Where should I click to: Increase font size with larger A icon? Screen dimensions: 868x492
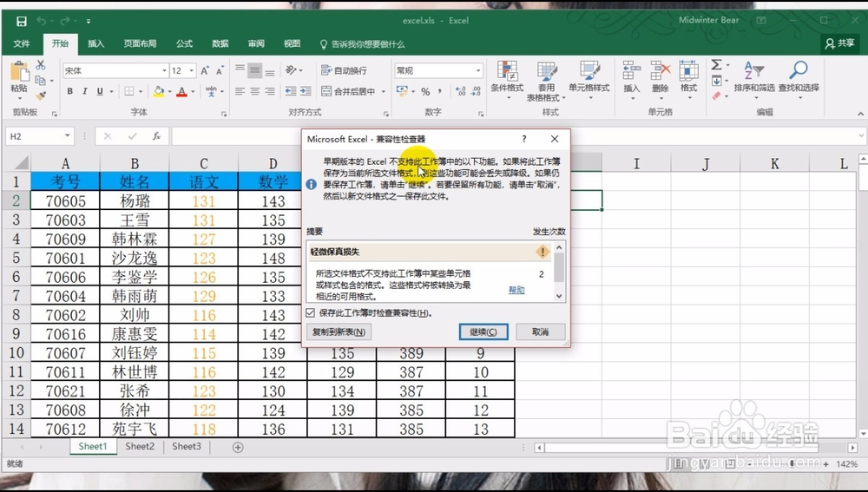pos(205,71)
